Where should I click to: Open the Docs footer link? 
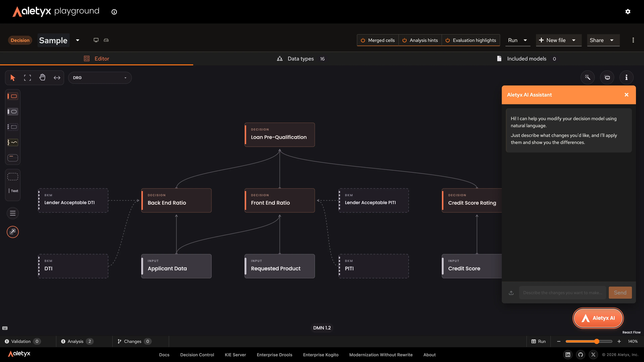(x=164, y=355)
